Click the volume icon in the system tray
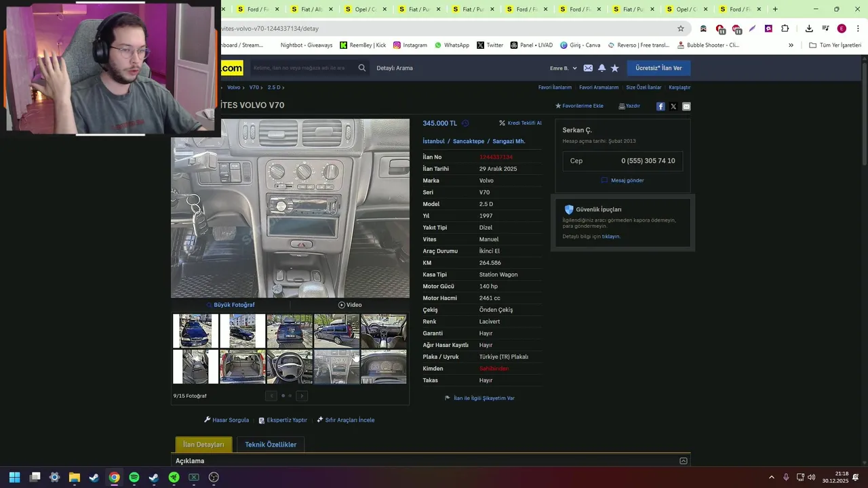This screenshot has height=488, width=868. 811,477
